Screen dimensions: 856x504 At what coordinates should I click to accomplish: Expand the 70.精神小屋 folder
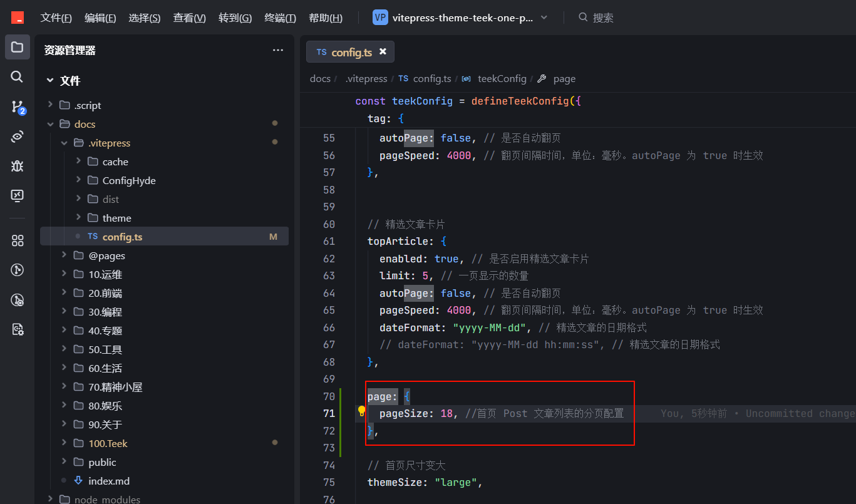pyautogui.click(x=164, y=387)
